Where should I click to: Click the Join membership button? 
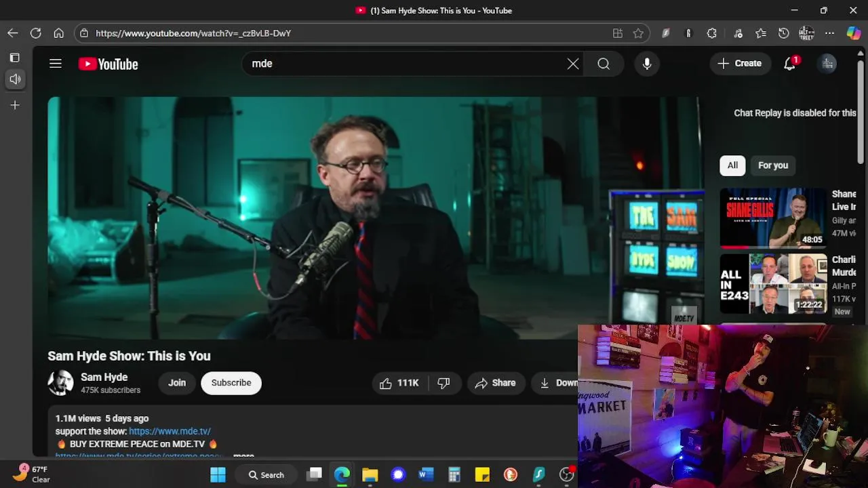(177, 383)
